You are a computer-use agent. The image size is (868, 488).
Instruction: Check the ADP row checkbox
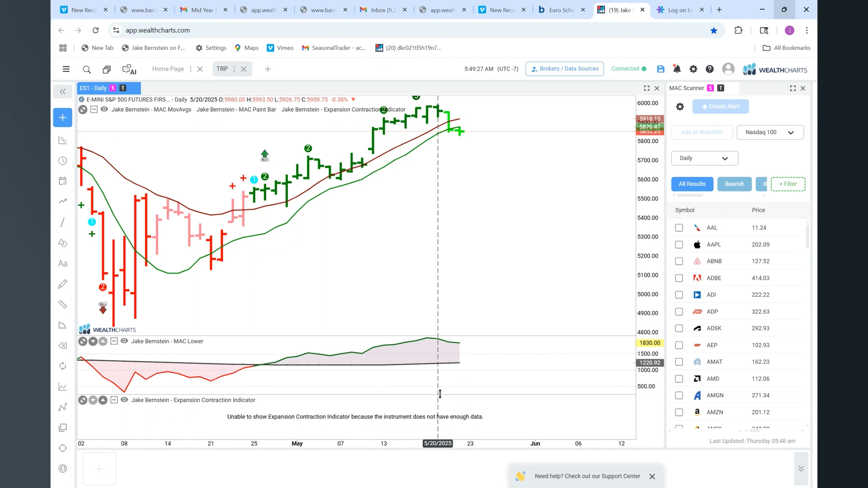pyautogui.click(x=679, y=312)
